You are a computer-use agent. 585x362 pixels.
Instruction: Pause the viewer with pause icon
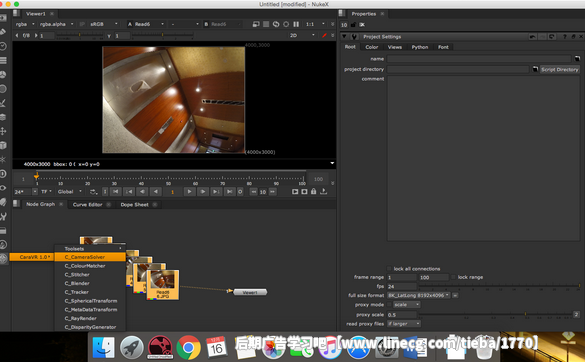[296, 24]
